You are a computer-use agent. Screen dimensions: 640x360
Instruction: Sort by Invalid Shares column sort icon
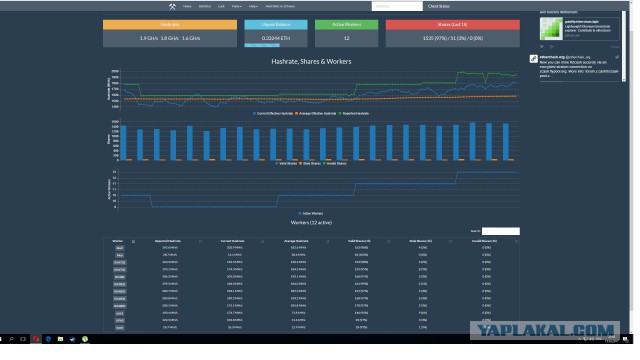coord(516,242)
